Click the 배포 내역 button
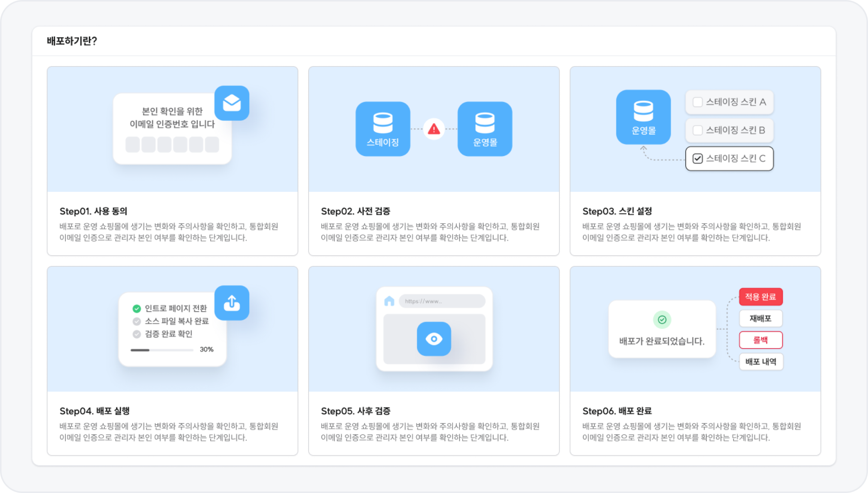This screenshot has width=868, height=493. point(761,362)
